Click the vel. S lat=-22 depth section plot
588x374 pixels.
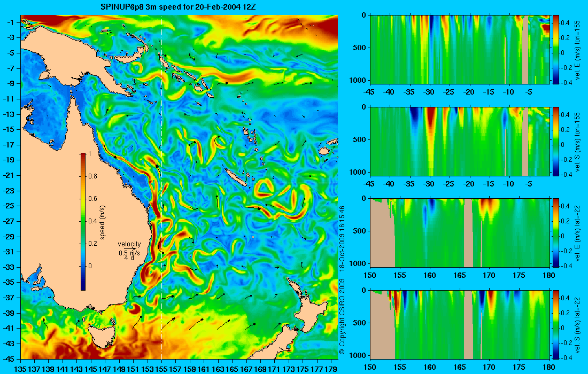[460, 324]
